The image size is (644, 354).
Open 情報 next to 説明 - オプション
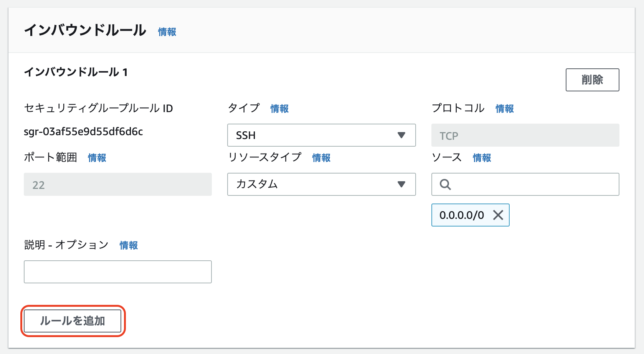tap(128, 245)
